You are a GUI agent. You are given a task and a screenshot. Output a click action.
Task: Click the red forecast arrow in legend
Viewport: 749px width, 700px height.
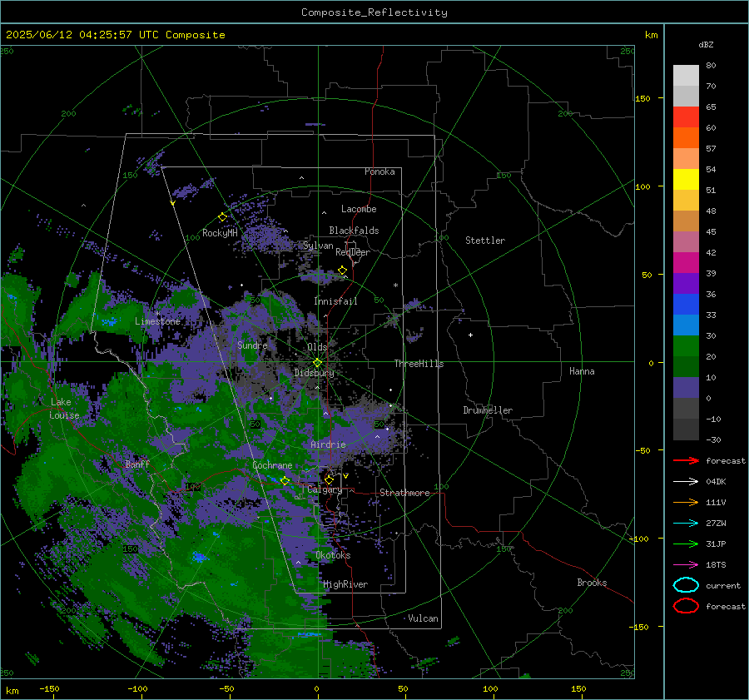click(686, 460)
